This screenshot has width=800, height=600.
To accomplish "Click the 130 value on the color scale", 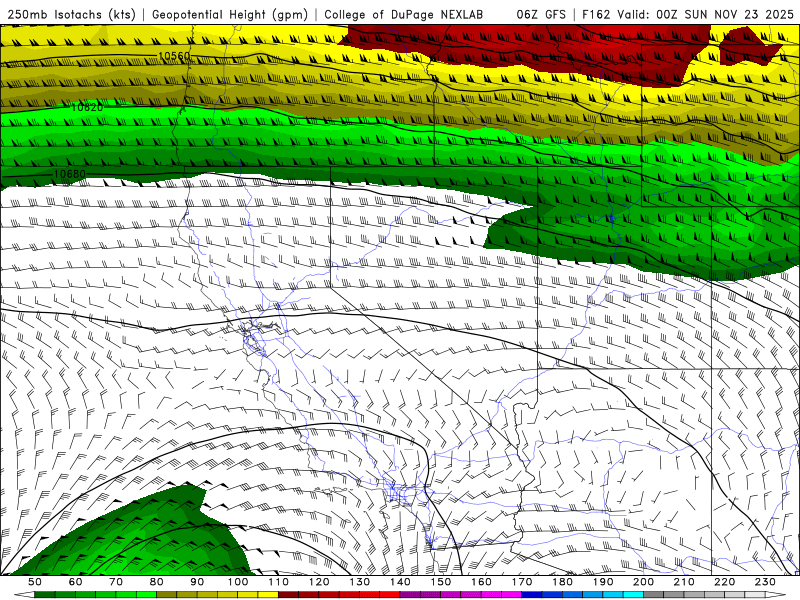I will (x=359, y=582).
